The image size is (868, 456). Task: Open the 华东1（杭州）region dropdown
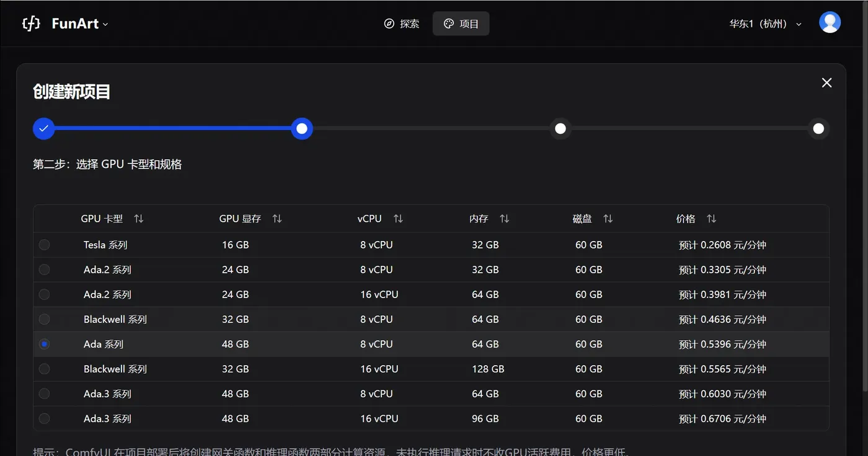click(x=766, y=24)
